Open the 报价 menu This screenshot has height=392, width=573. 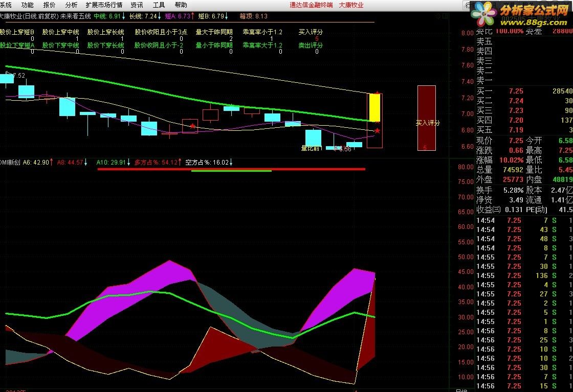(49, 5)
